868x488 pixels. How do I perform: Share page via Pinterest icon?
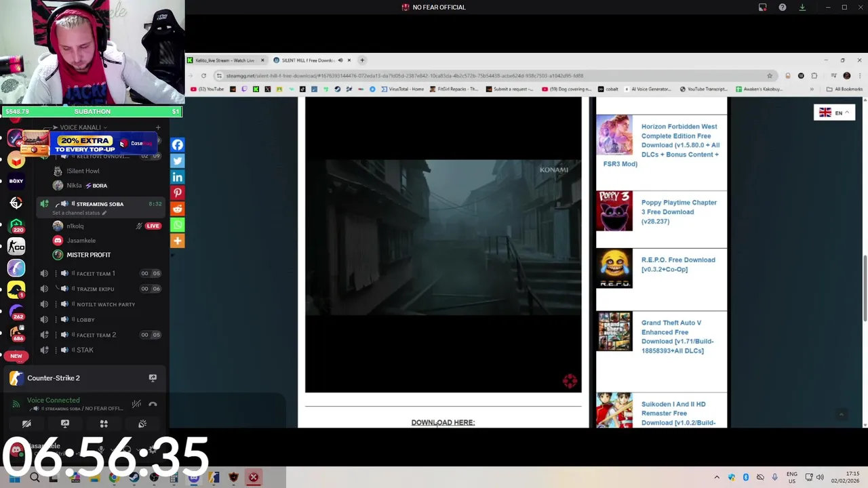177,193
